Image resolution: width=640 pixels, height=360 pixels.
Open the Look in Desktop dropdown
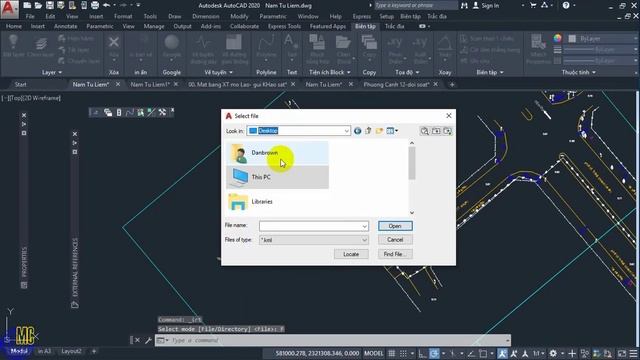[x=298, y=131]
